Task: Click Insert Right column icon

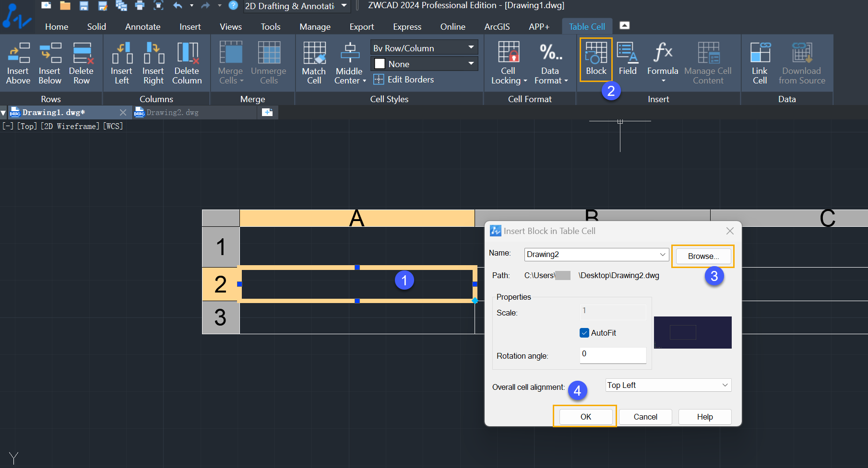Action: click(154, 63)
